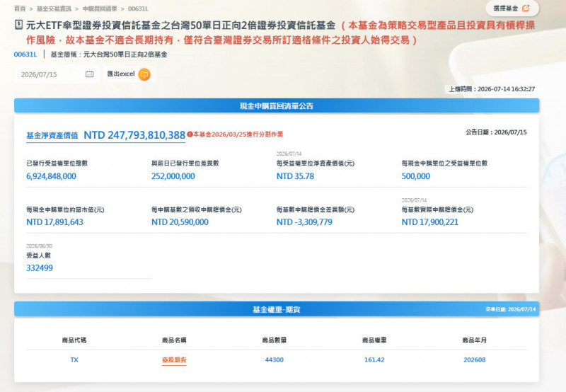
Task: Click the 上傳時間 timestamp text
Action: pyautogui.click(x=492, y=88)
